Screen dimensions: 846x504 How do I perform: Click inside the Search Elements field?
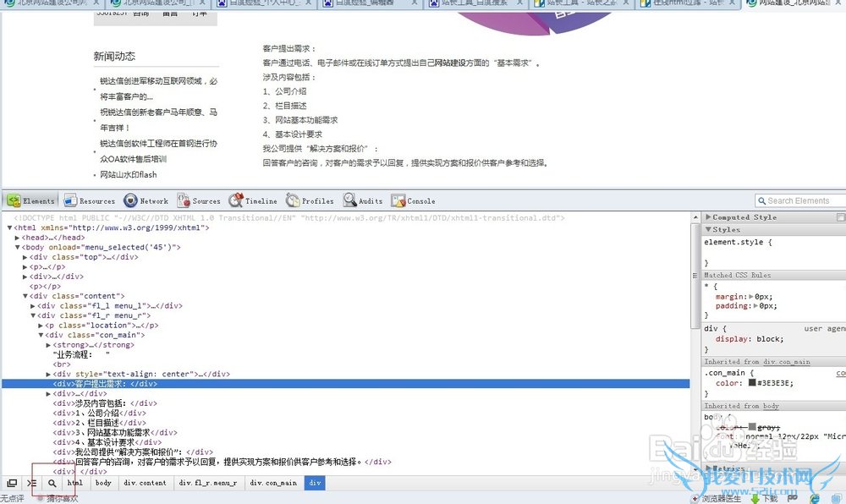click(800, 201)
